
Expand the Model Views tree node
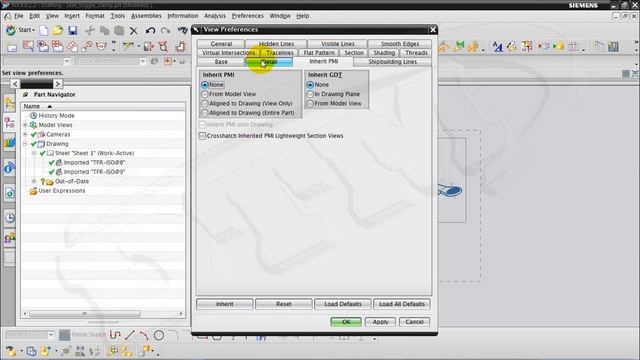tap(25, 125)
